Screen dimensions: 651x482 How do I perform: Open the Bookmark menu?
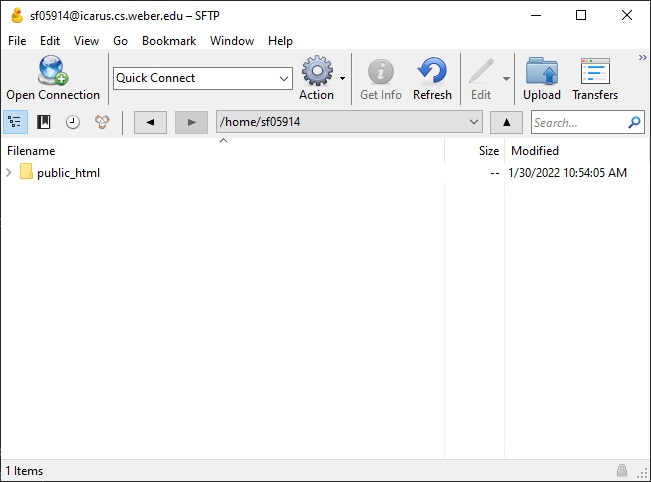click(x=169, y=41)
